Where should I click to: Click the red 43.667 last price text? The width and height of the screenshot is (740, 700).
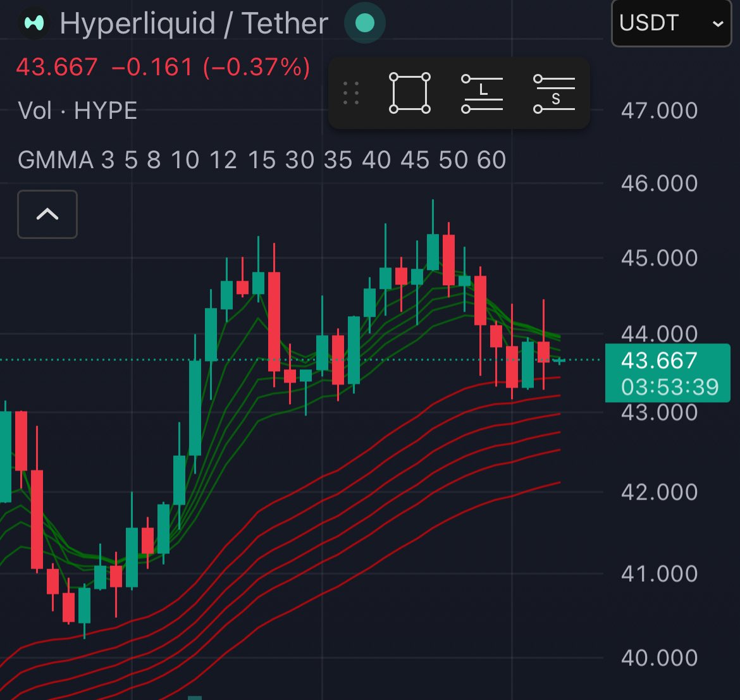point(57,67)
